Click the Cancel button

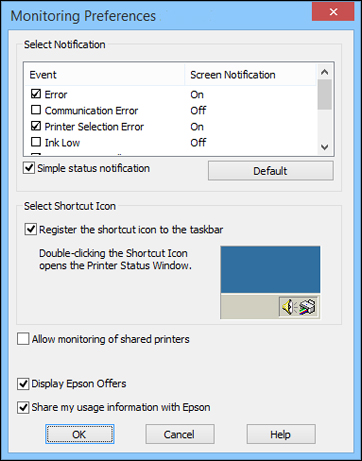click(x=180, y=434)
